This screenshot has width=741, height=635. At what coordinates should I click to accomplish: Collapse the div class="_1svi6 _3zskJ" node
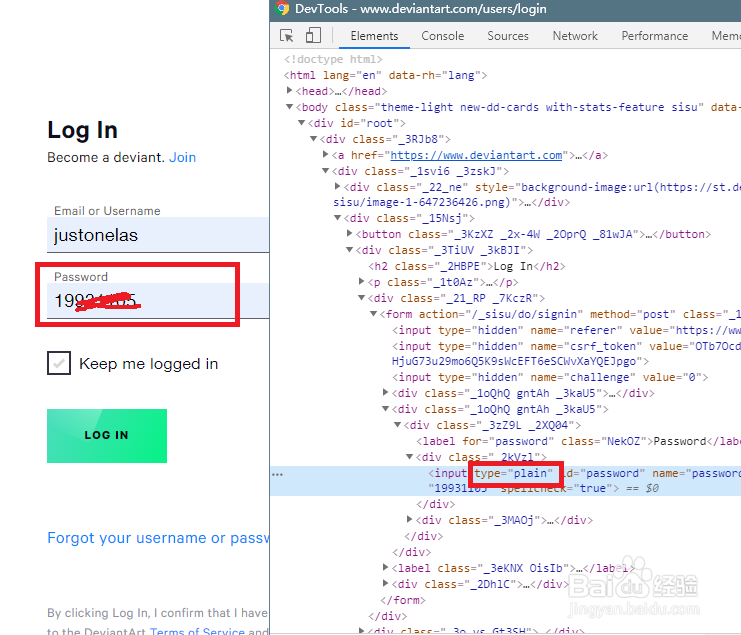[325, 171]
